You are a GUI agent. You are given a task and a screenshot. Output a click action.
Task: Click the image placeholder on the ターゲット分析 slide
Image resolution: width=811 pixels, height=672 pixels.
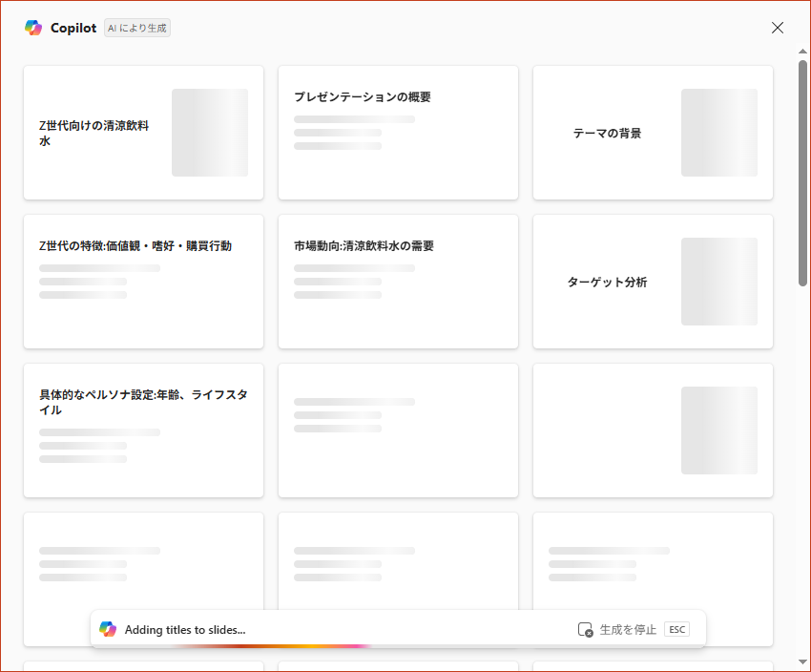[x=719, y=282]
